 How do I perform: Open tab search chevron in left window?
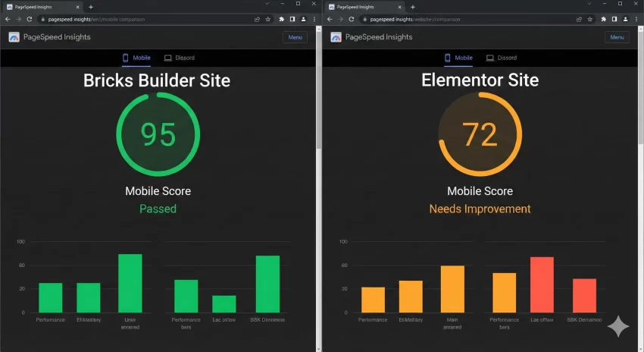click(267, 4)
